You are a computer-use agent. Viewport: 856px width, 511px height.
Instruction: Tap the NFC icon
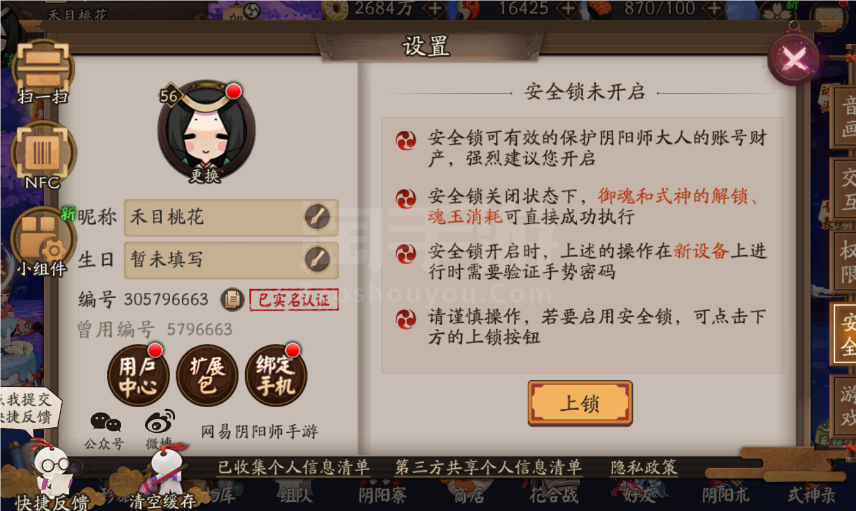[x=43, y=156]
